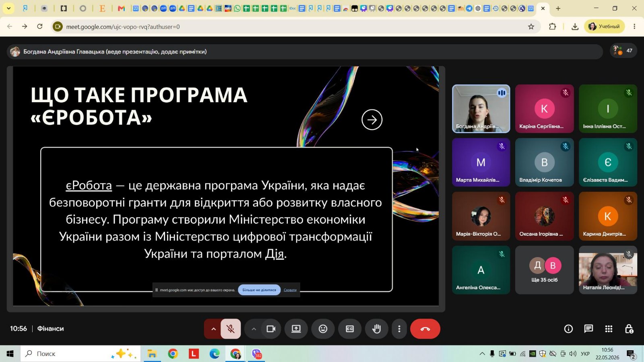Open the participants list showing 47
Screen dimensions: 644x362
point(623,51)
